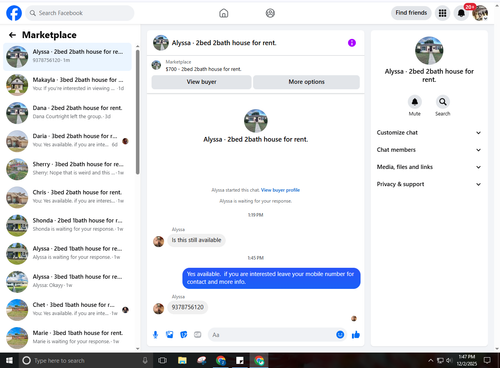The height and width of the screenshot is (368, 500).
Task: Click the 9378756120 message bubble
Action: click(x=188, y=307)
